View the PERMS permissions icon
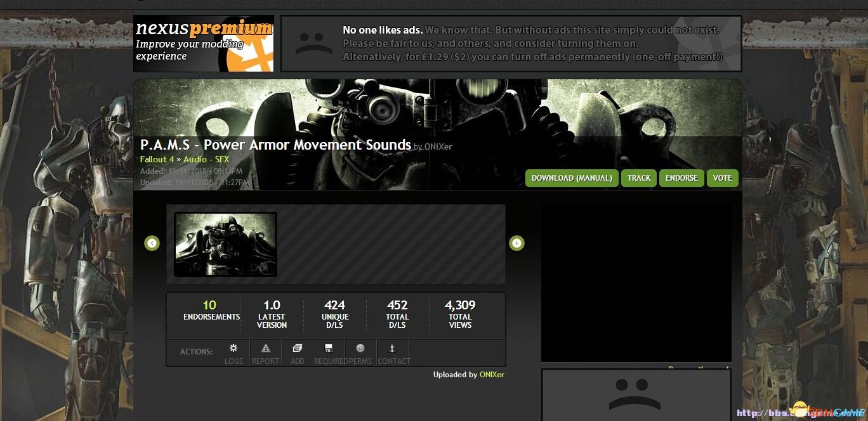This screenshot has width=868, height=421. click(x=360, y=348)
